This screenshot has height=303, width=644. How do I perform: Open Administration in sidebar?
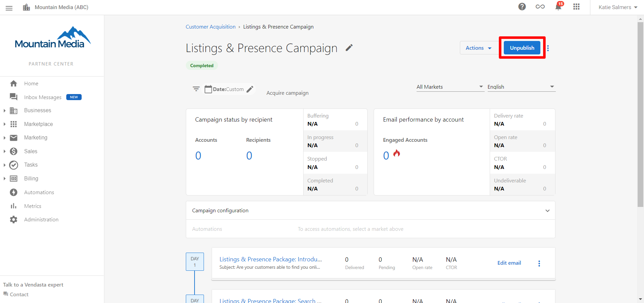tap(41, 220)
